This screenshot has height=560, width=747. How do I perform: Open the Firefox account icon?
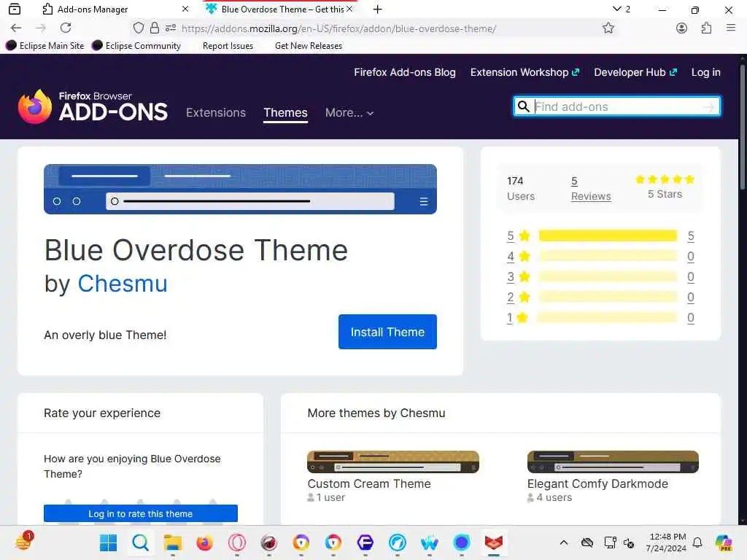[x=681, y=28]
